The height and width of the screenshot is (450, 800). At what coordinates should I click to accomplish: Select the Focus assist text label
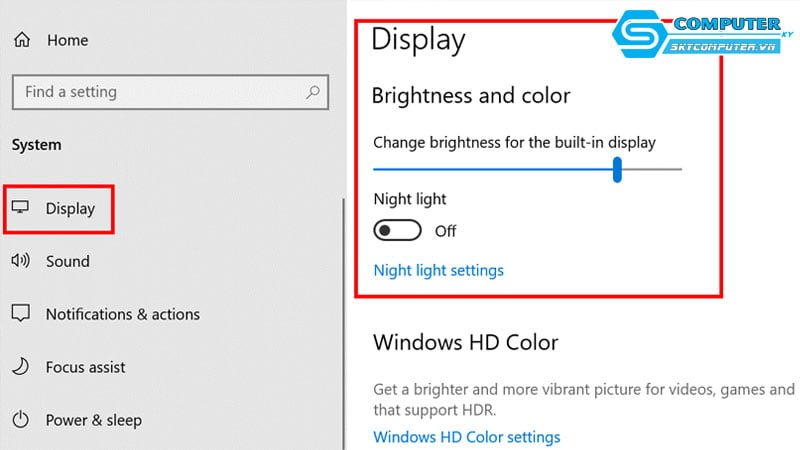point(86,367)
